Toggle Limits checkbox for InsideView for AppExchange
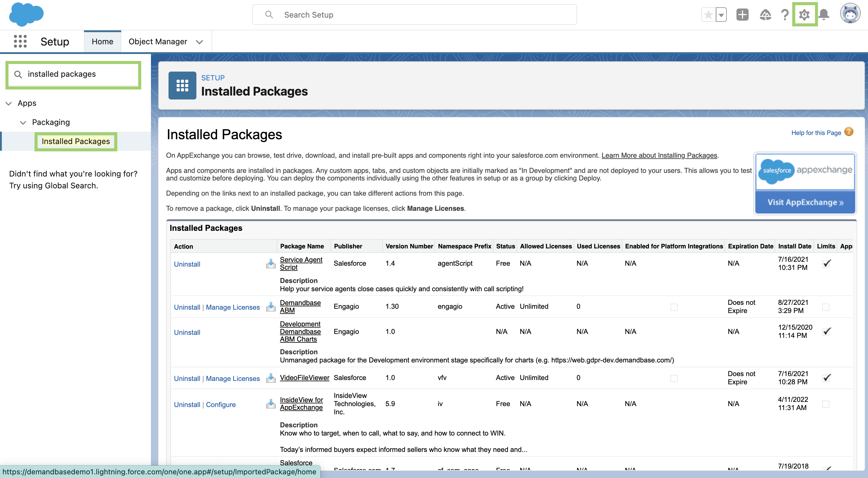Image resolution: width=868 pixels, height=478 pixels. coord(826,404)
